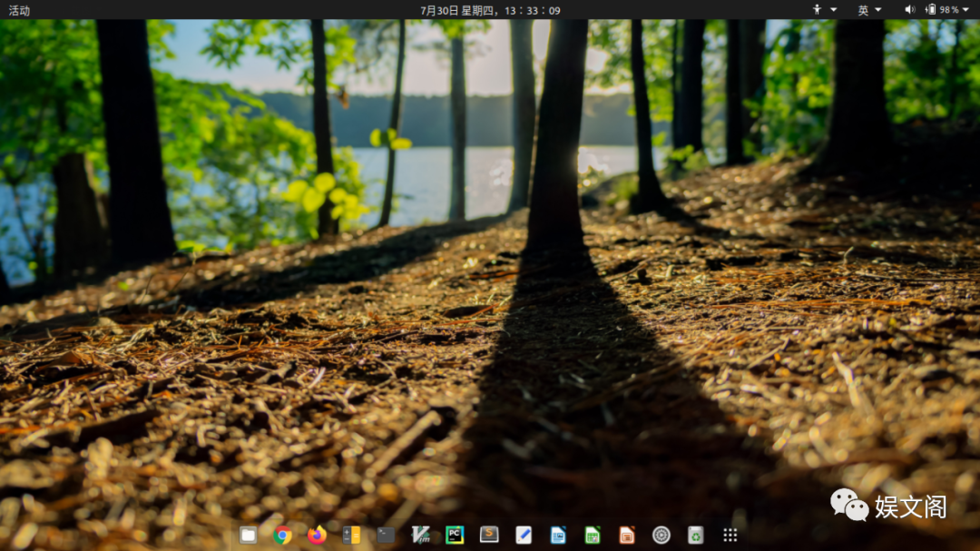Expand the system menu arrow
This screenshot has height=551, width=980.
[x=965, y=10]
